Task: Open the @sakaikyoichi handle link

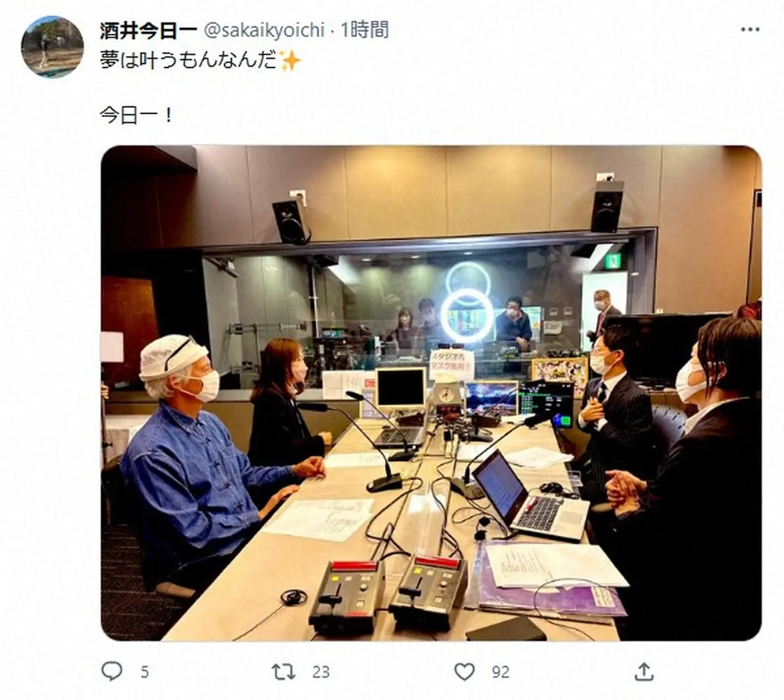Action: [265, 30]
